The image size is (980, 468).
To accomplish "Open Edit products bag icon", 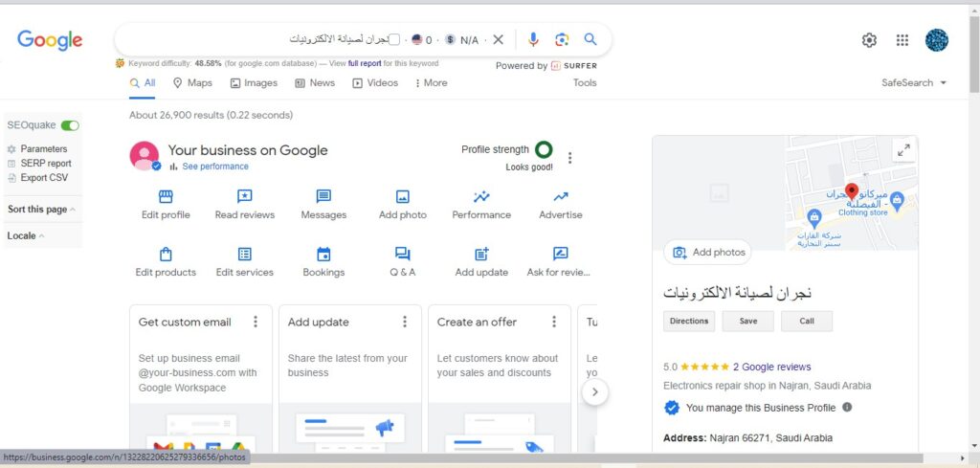I will point(166,255).
